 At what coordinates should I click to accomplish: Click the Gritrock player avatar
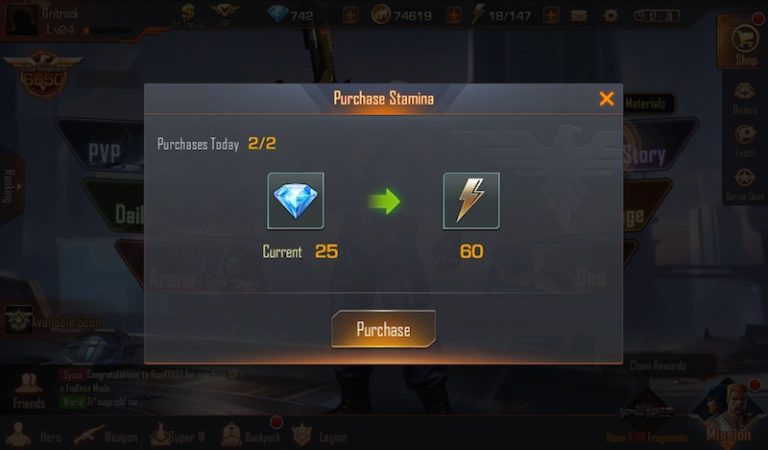coord(21,21)
